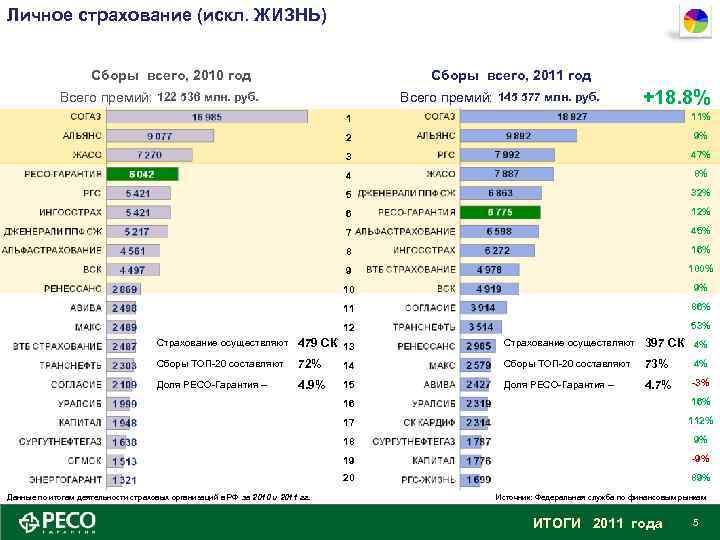Image resolution: width=720 pixels, height=540 pixels.
Task: Click the source note 'Источник: Федеральная служба по финансовым рынкам'
Action: point(601,497)
